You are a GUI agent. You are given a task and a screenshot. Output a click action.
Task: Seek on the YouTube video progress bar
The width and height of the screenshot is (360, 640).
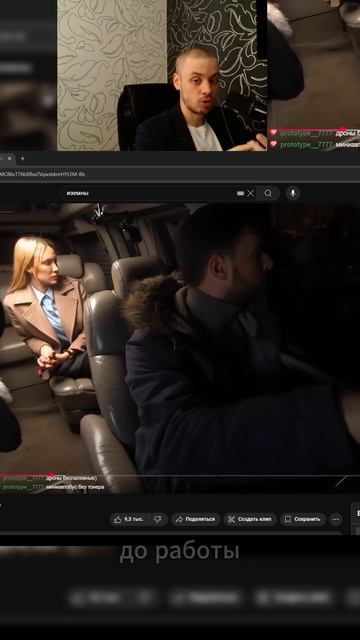[x=180, y=476]
